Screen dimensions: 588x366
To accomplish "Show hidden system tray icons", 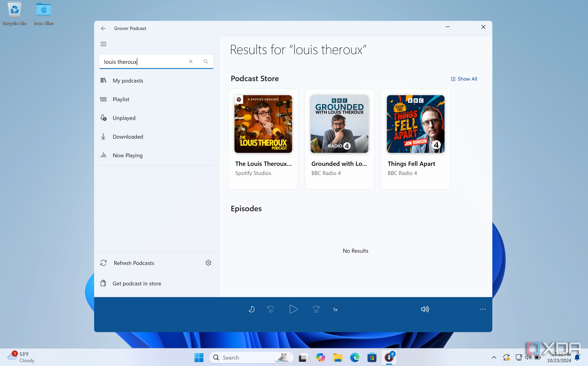I will (494, 357).
